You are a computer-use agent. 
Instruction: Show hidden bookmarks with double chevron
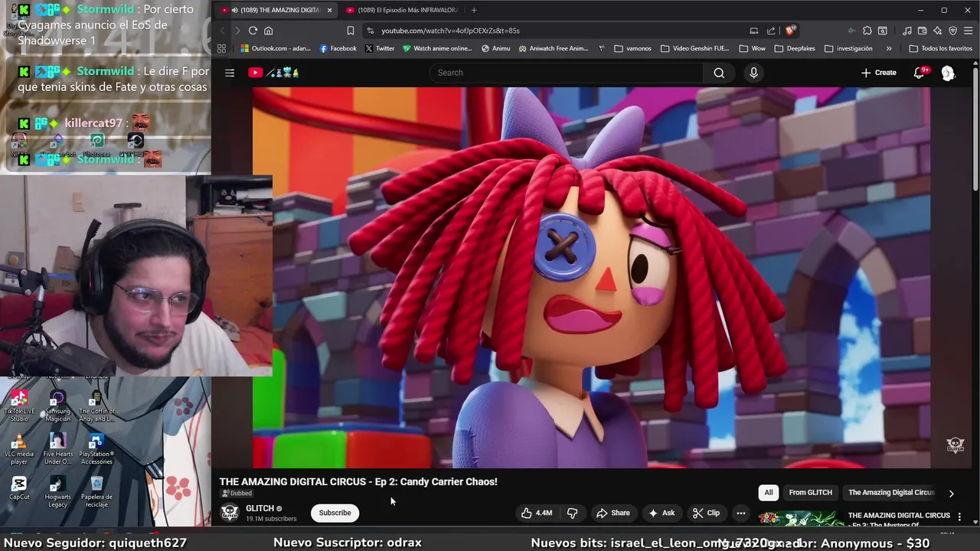click(888, 48)
